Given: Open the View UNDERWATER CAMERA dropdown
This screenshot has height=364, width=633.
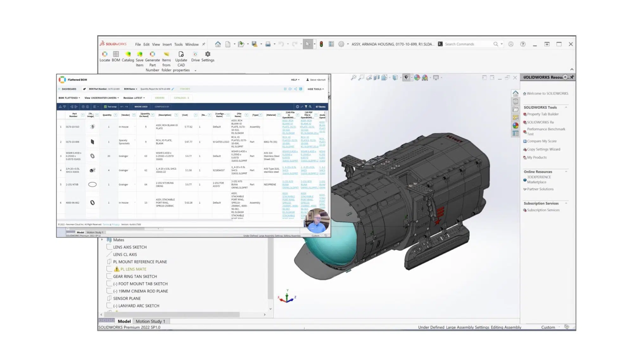Looking at the screenshot, I should (102, 98).
